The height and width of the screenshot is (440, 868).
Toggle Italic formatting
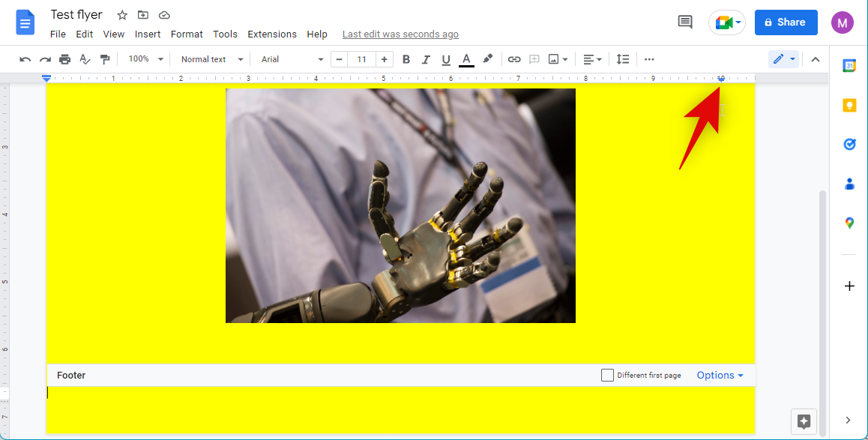pos(426,59)
